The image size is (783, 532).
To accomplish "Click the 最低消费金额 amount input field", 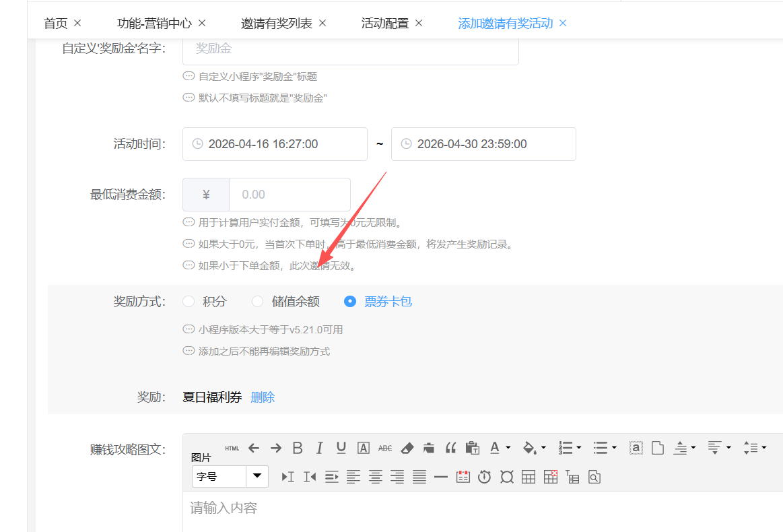I will click(289, 195).
